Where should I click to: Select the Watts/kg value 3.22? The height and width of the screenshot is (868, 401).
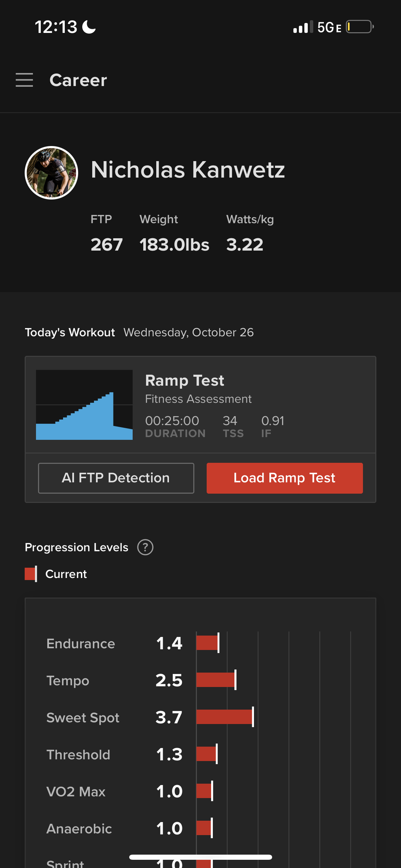click(245, 245)
